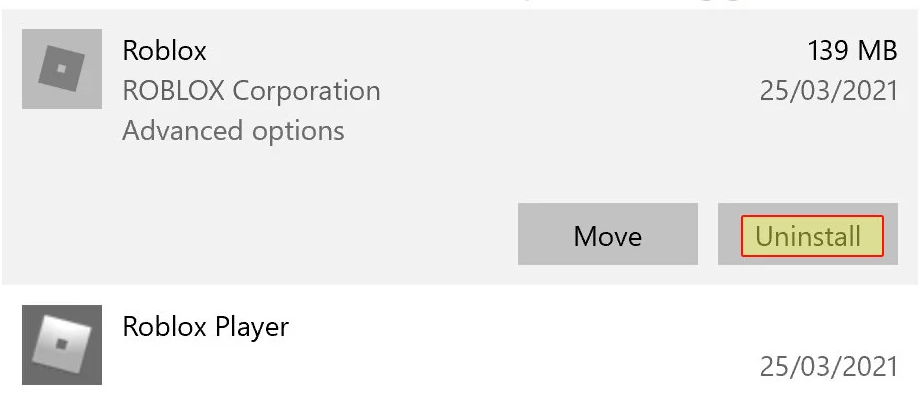Click the tilted square in Roblox Player icon
Image resolution: width=920 pixels, height=395 pixels.
(62, 345)
